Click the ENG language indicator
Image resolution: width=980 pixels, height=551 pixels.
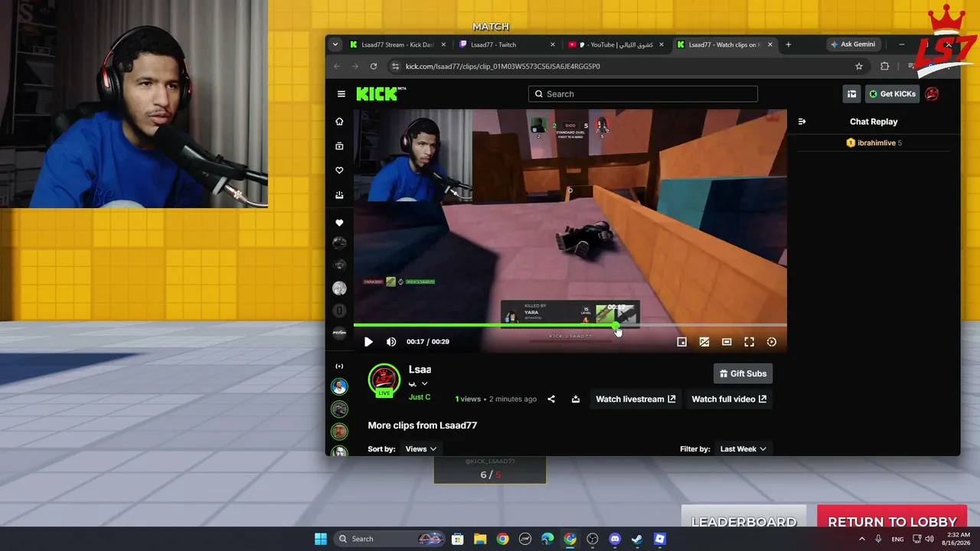click(897, 539)
